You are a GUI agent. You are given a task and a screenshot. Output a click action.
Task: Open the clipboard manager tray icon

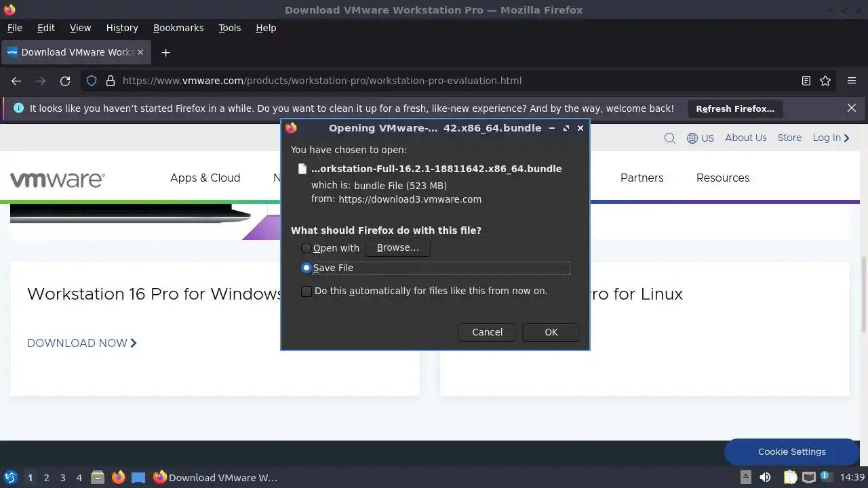point(791,477)
